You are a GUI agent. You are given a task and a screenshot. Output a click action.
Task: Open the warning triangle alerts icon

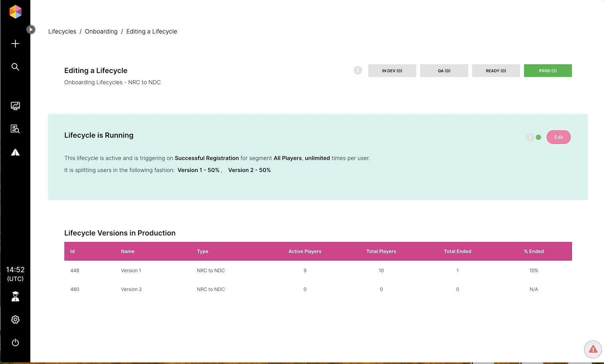point(15,152)
